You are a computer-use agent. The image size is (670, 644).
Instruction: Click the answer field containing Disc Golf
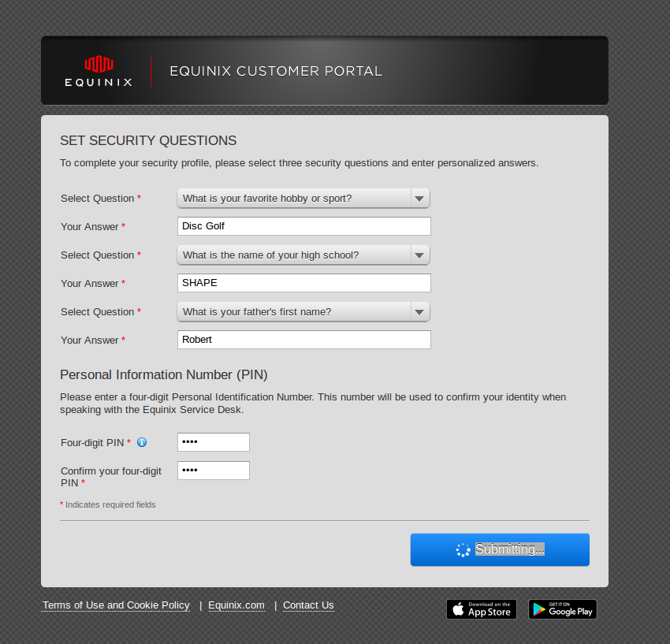click(303, 226)
